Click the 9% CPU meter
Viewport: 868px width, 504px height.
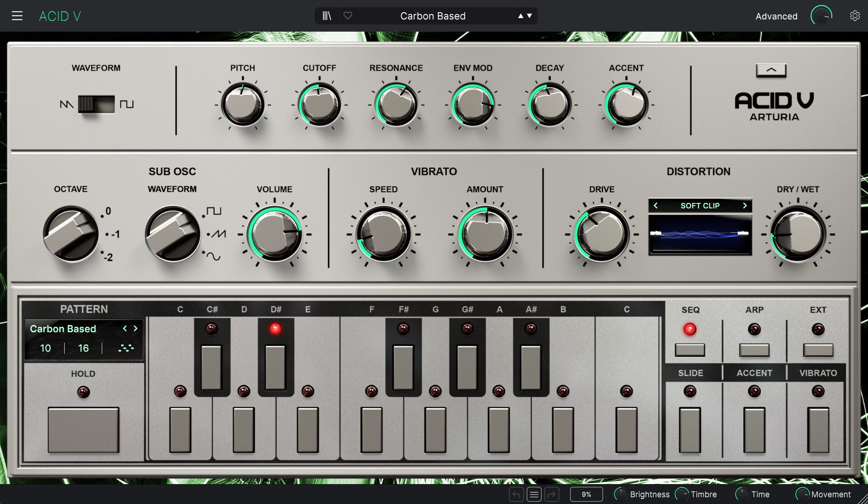pyautogui.click(x=586, y=495)
